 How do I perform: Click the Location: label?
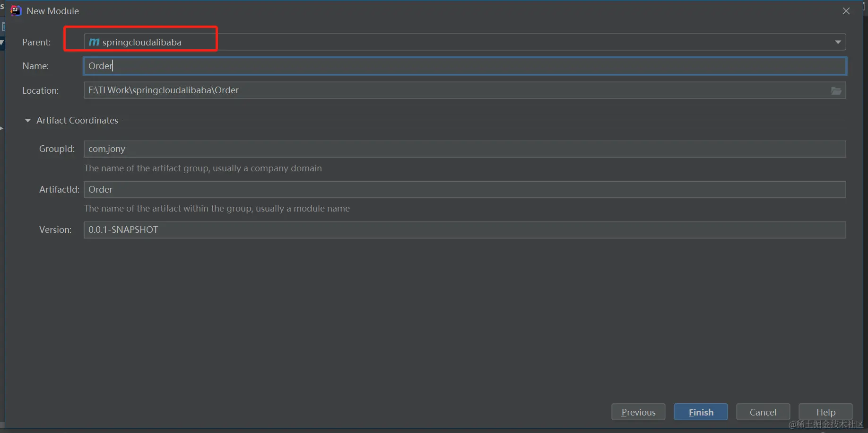tap(41, 90)
